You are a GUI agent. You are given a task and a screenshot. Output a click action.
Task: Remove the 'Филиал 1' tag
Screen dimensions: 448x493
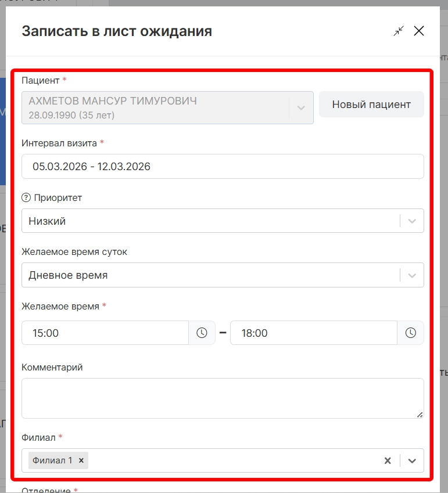[81, 460]
